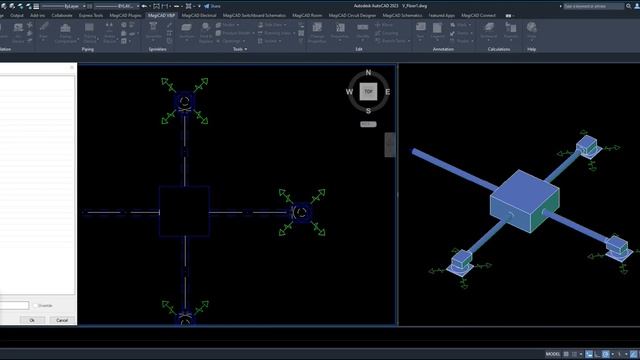This screenshot has height=360, width=640.
Task: Expand the Tools panel dropdown
Action: coord(240,49)
